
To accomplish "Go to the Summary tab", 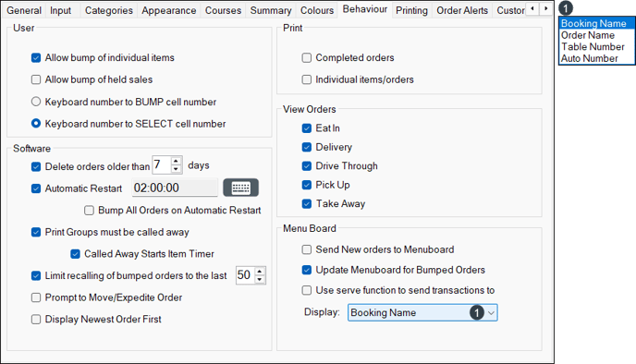I will (x=271, y=10).
